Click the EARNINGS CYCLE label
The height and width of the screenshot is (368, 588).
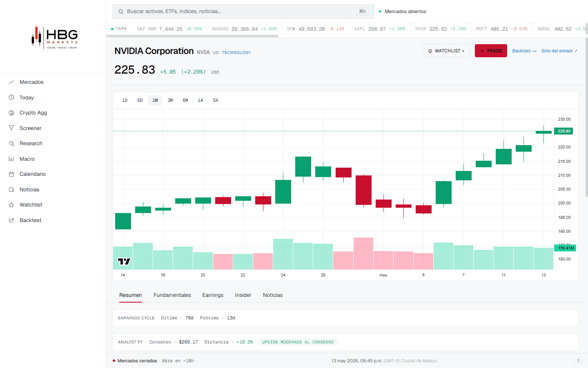point(136,318)
